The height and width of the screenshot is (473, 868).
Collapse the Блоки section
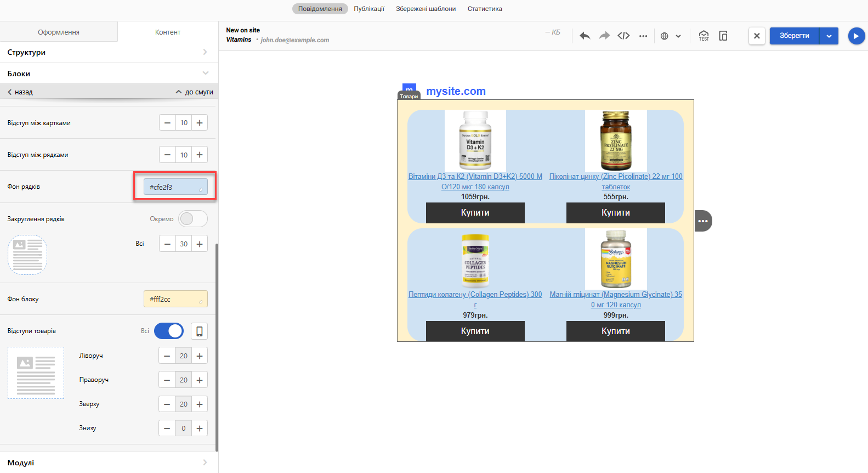coord(109,73)
